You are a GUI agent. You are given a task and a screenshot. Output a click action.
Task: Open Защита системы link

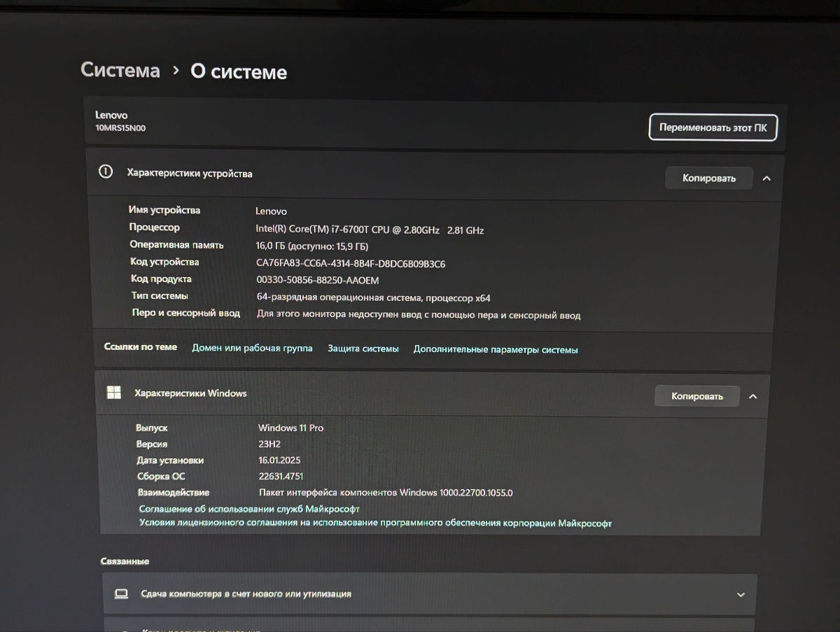pyautogui.click(x=363, y=349)
